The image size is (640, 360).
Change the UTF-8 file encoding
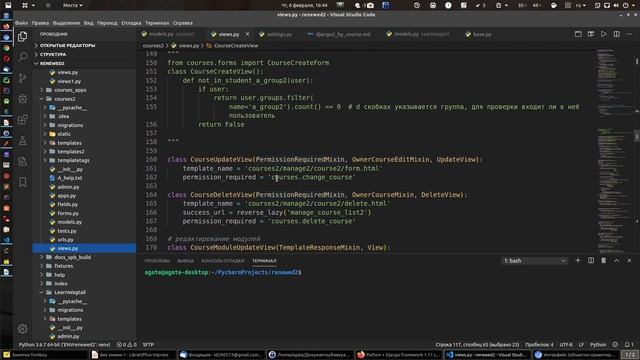click(566, 344)
